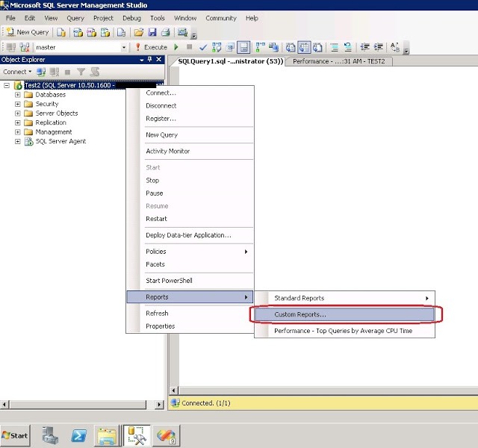Select Custom Reports from the submenu

tap(299, 314)
